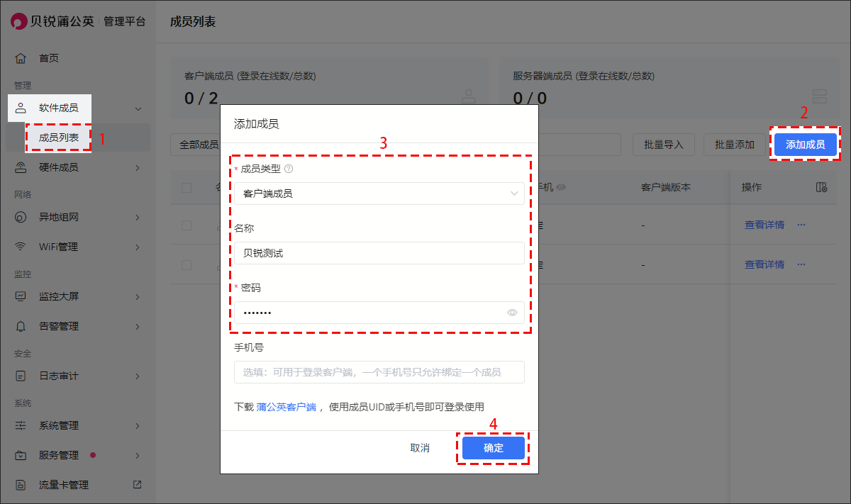Click the 手机号 input field
The height and width of the screenshot is (504, 851).
click(379, 372)
